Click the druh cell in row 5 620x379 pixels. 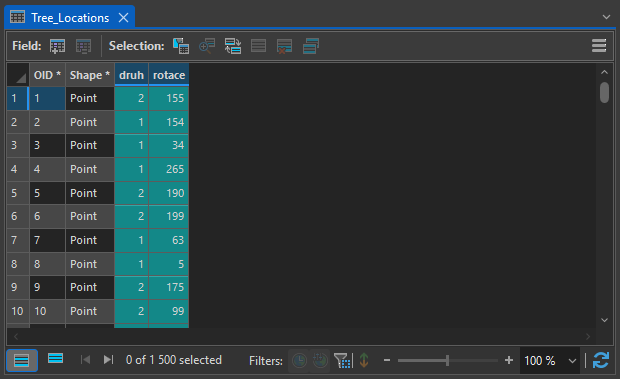131,193
